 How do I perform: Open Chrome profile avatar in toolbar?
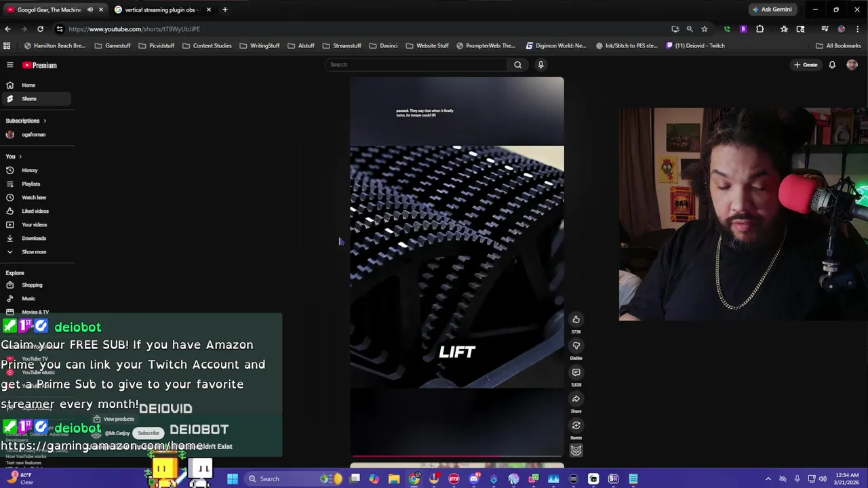click(842, 29)
